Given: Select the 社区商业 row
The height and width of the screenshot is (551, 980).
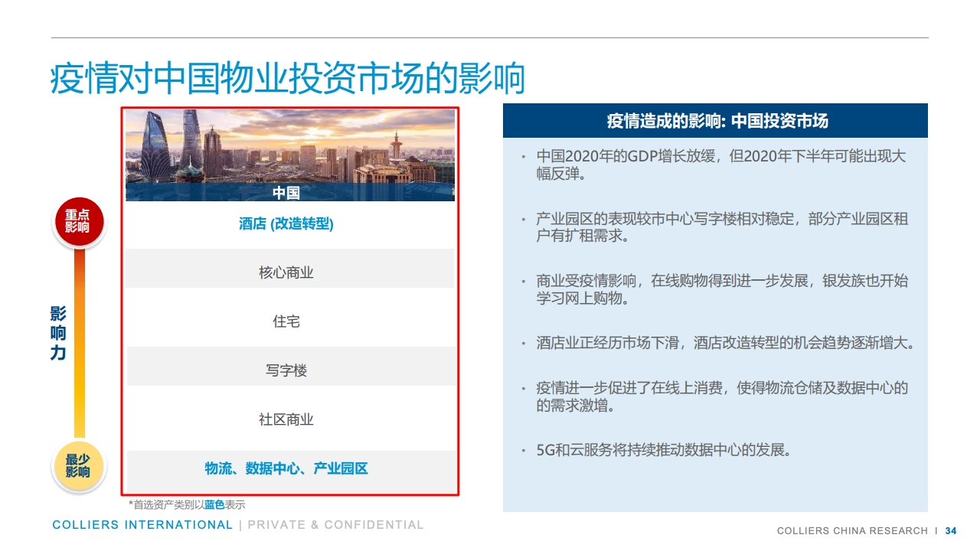Looking at the screenshot, I should (x=290, y=419).
